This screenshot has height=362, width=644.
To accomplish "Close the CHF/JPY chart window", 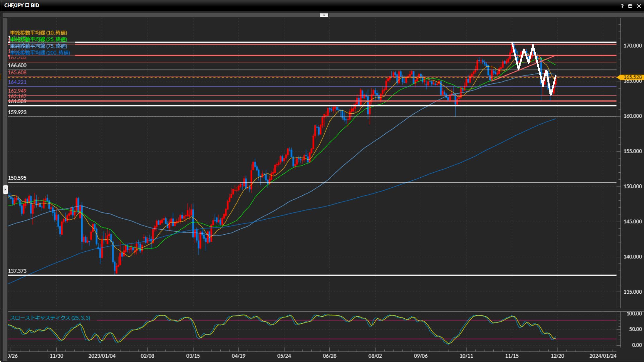I will point(639,6).
